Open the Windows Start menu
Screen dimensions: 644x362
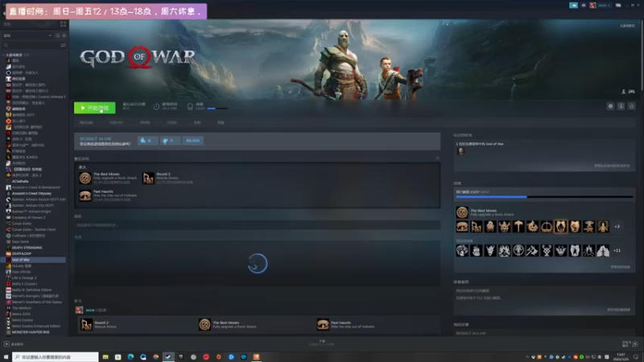6,357
